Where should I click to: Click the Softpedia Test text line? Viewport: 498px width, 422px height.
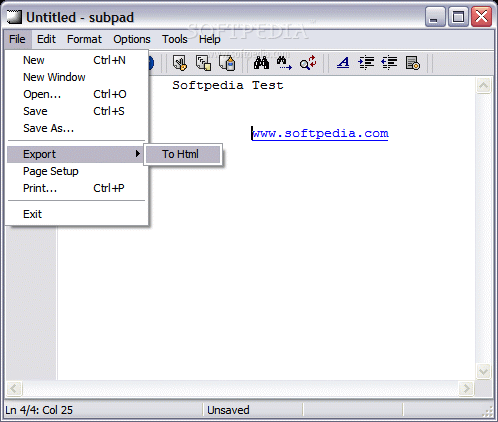tap(228, 85)
